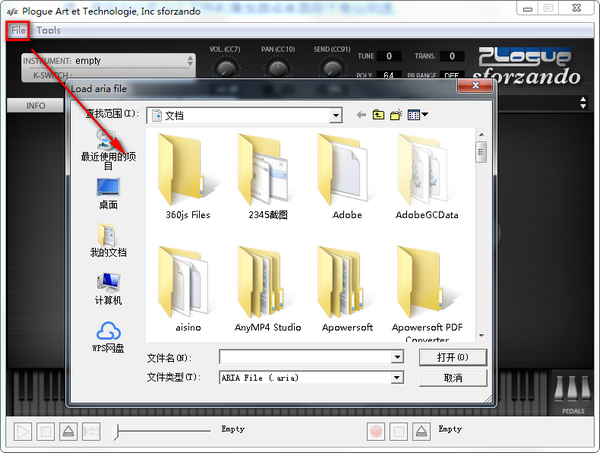Click the instrument selector stepper arrows
Viewport: 600px width, 453px height.
190,60
